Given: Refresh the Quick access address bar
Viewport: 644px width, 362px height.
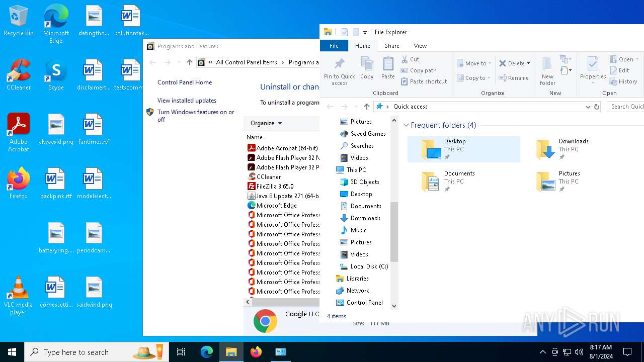Looking at the screenshot, I should click(597, 107).
